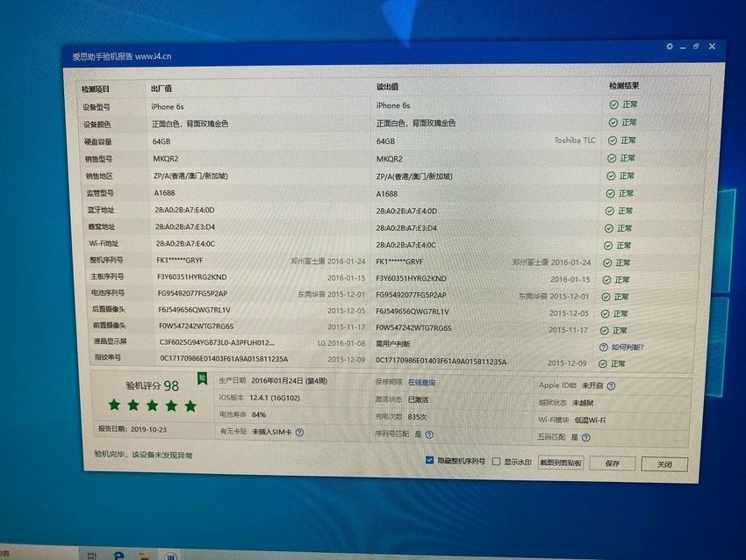The image size is (746, 560).
Task: Click the check icon in the 监管型号 row
Action: tap(610, 194)
